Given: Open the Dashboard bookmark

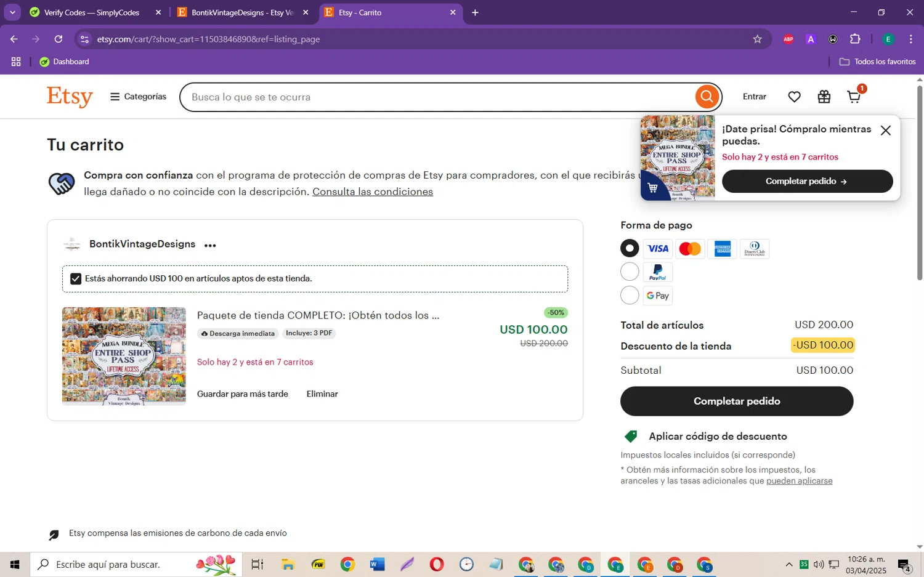Looking at the screenshot, I should pos(65,62).
